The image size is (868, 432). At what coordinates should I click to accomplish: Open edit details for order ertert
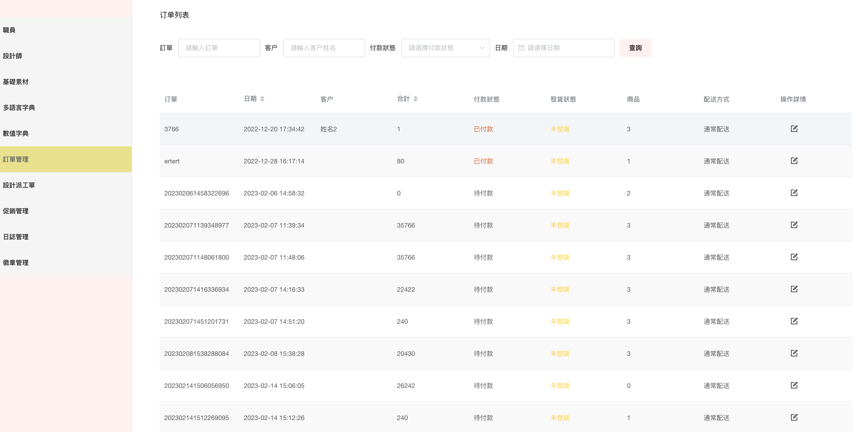point(794,161)
